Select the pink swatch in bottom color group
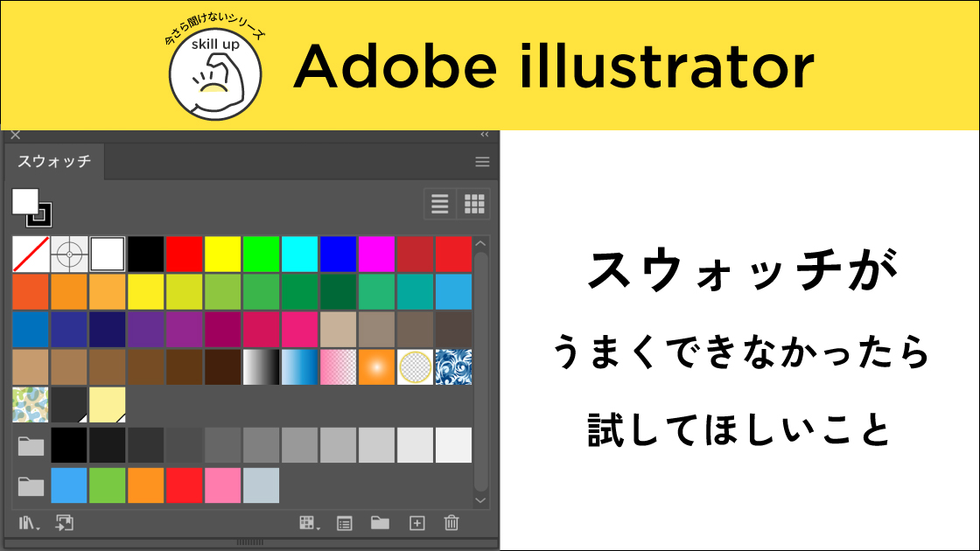 (222, 485)
